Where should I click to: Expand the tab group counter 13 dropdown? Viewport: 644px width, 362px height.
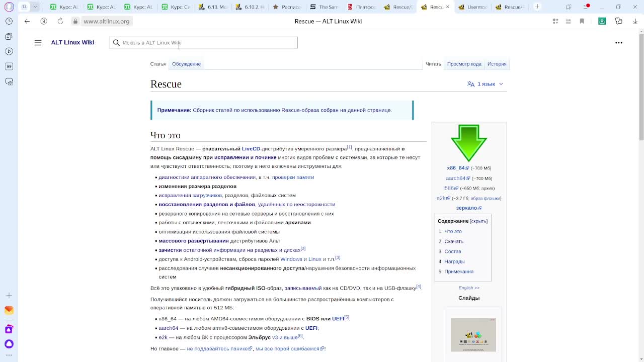point(35,7)
